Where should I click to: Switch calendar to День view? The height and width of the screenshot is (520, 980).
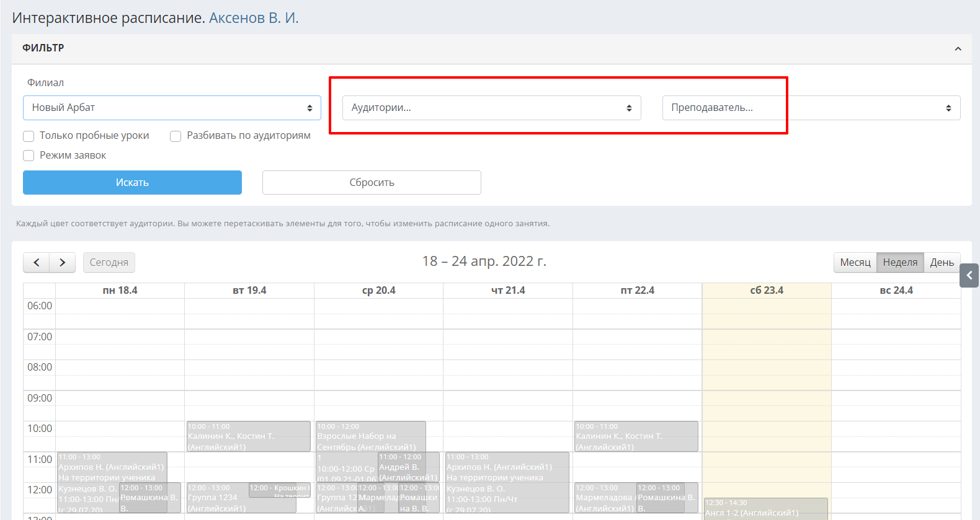coord(942,262)
